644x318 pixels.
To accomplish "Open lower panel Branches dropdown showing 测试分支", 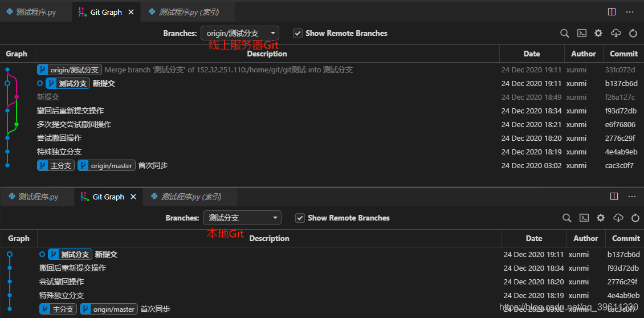I will point(242,218).
